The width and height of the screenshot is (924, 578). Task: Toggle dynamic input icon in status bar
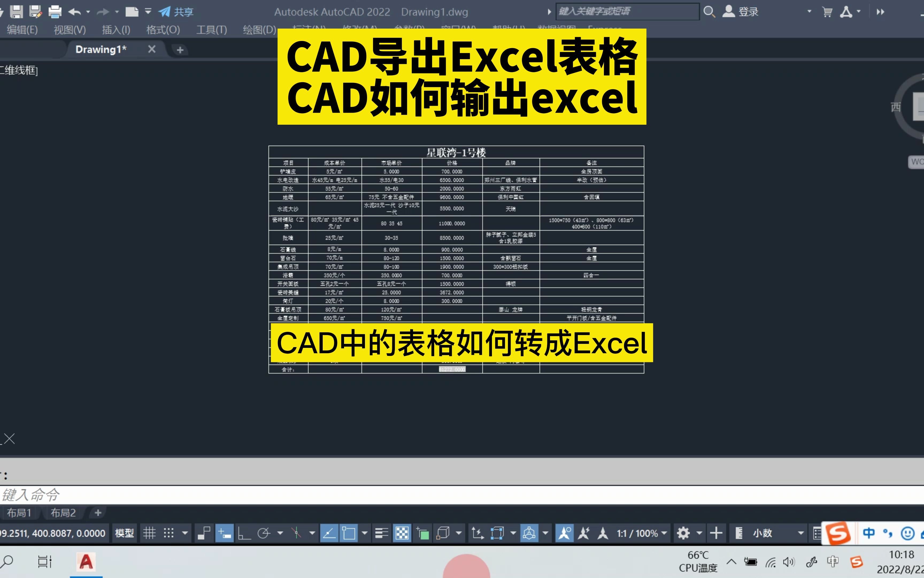click(225, 533)
